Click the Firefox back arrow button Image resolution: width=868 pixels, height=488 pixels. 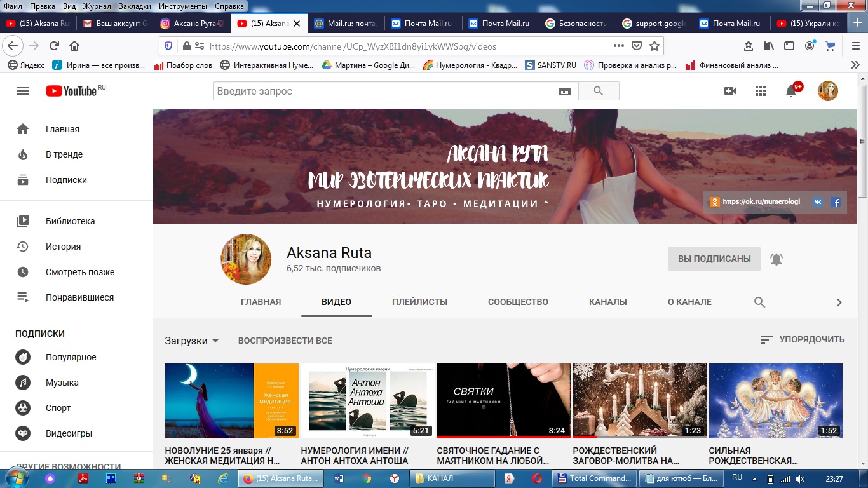[13, 46]
